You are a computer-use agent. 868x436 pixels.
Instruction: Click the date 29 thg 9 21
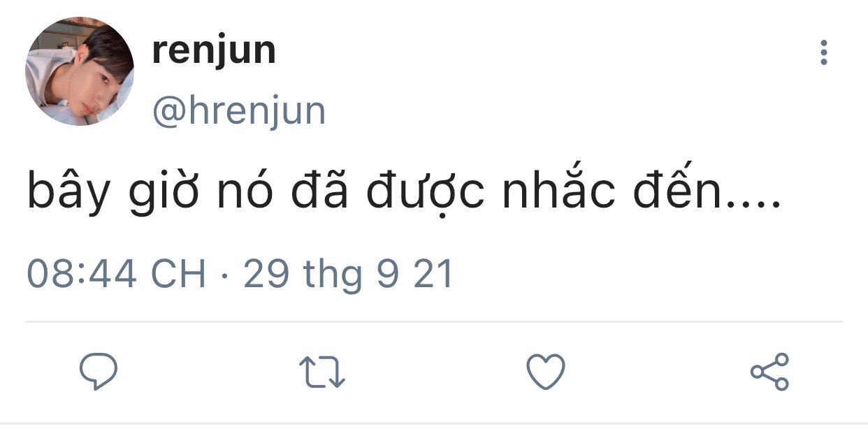pyautogui.click(x=349, y=275)
